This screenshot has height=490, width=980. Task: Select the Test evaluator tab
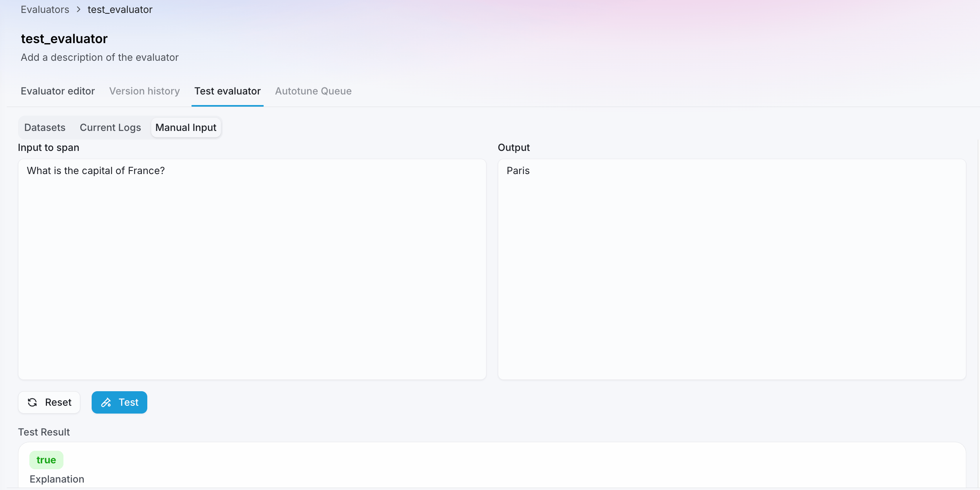coord(228,91)
